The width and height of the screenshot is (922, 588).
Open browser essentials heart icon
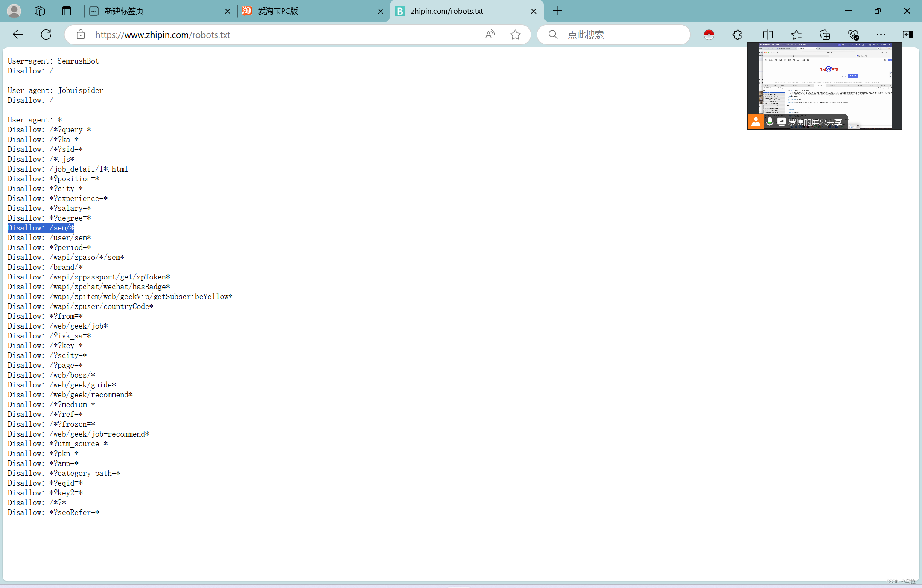click(852, 35)
